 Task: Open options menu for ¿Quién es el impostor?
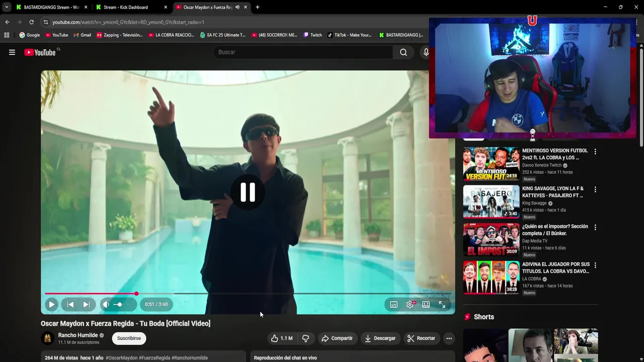[595, 227]
